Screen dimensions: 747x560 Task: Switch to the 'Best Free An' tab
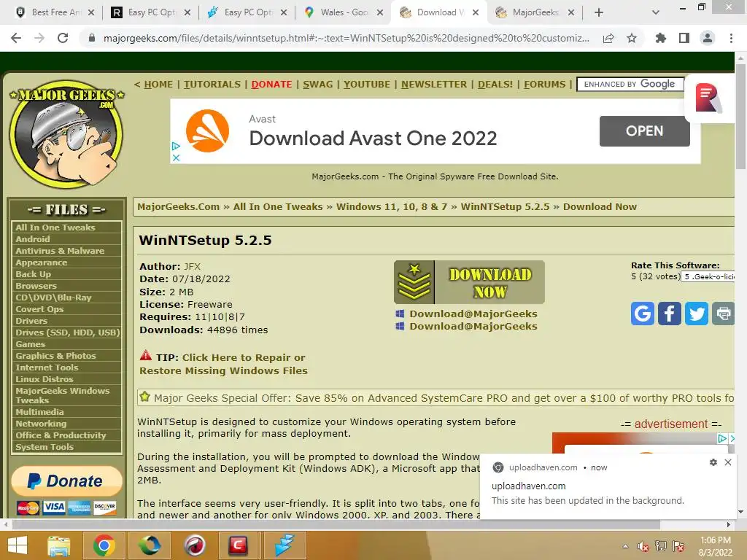pyautogui.click(x=55, y=12)
